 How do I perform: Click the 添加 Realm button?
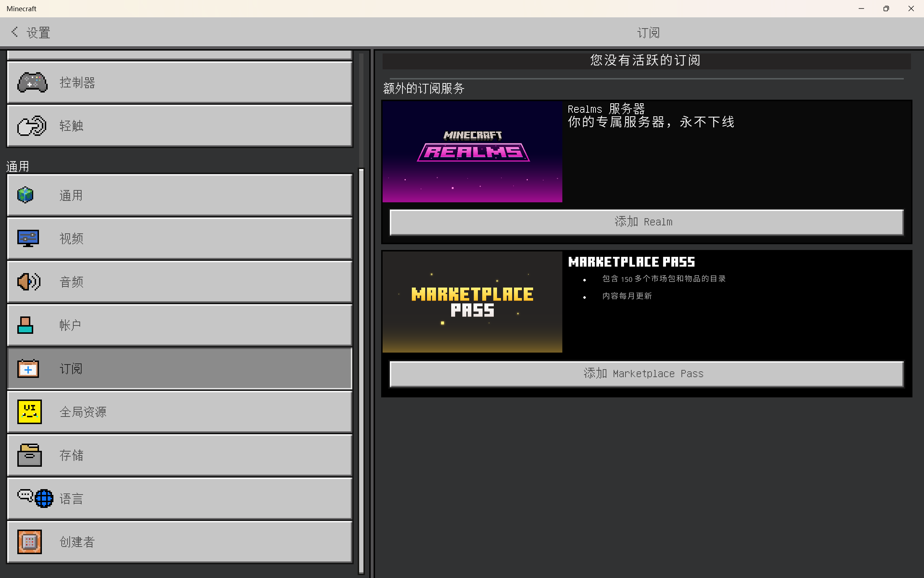(646, 222)
